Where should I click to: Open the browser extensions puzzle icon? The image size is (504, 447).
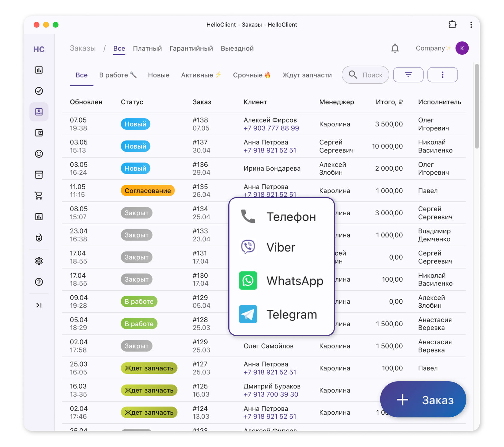(x=452, y=25)
